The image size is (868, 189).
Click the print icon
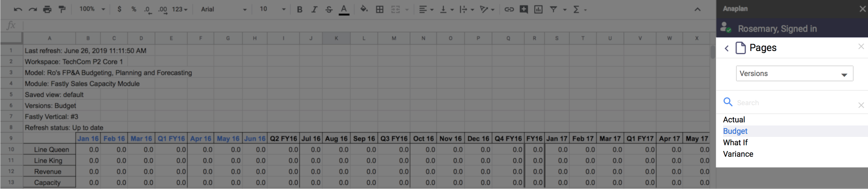pos(47,9)
